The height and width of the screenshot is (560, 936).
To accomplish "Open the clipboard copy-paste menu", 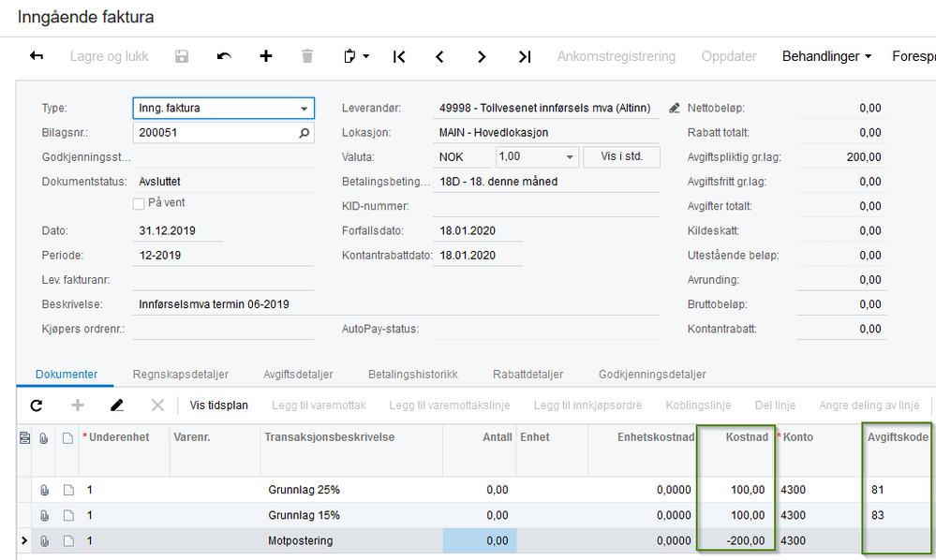I will pyautogui.click(x=356, y=56).
